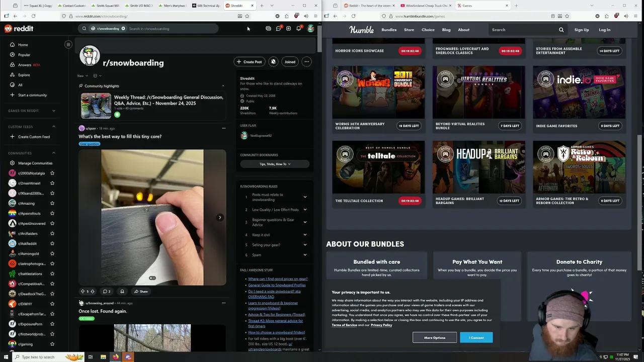The height and width of the screenshot is (362, 644).
Task: Collapse Games on Reddit section
Action: (x=54, y=111)
